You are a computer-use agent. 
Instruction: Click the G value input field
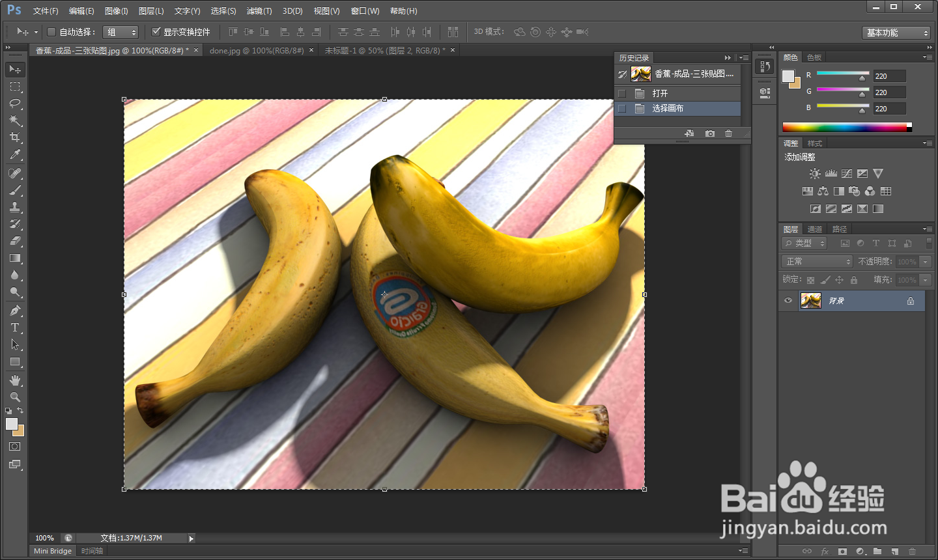pyautogui.click(x=890, y=92)
